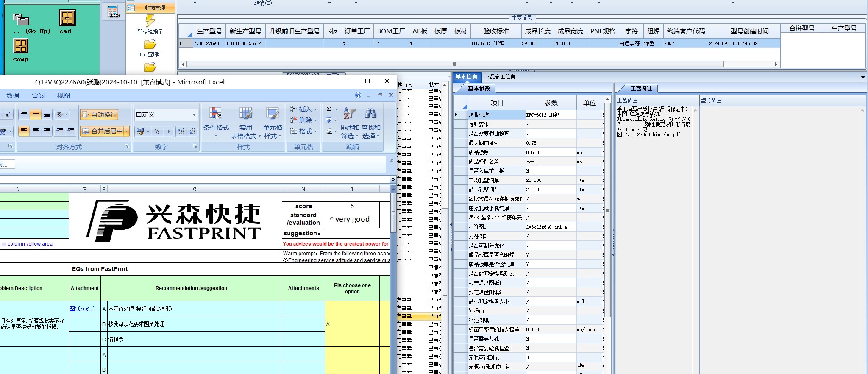
Task: Apply comma thousands separator style
Action: pos(169,131)
